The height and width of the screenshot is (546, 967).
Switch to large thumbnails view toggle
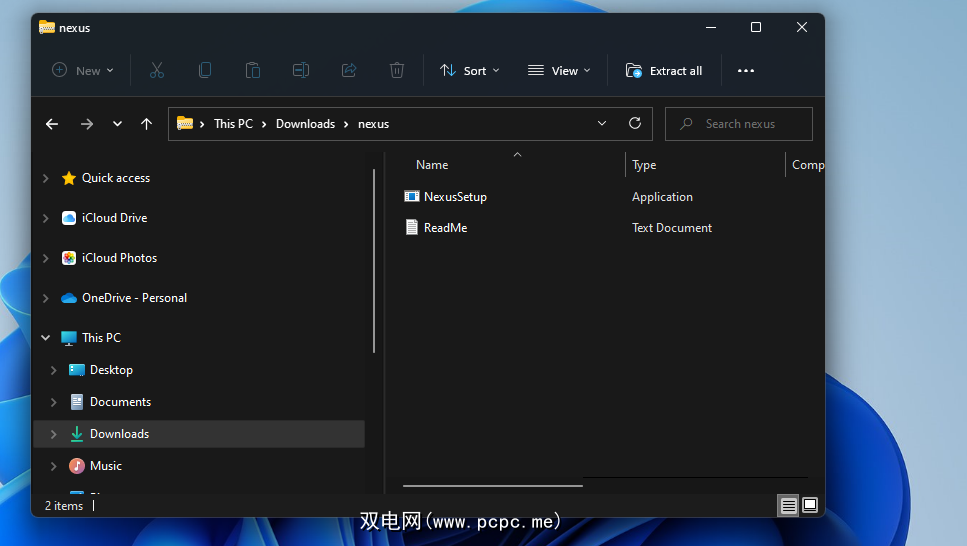(810, 506)
